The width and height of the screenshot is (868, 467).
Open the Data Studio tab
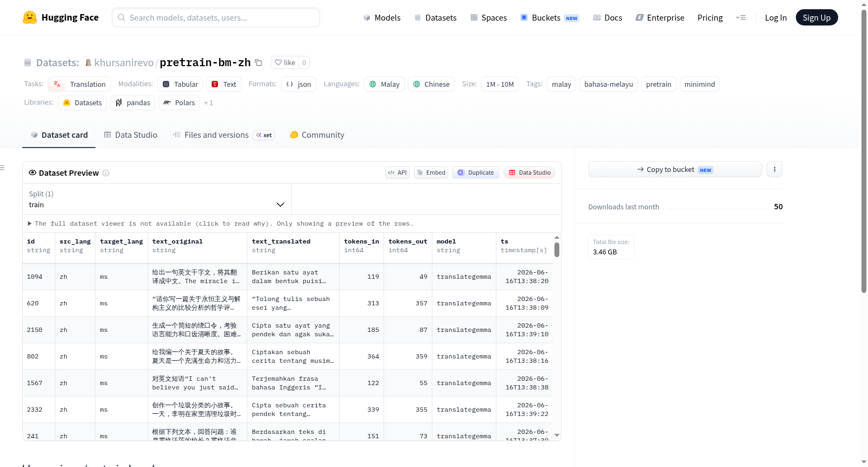pos(131,135)
